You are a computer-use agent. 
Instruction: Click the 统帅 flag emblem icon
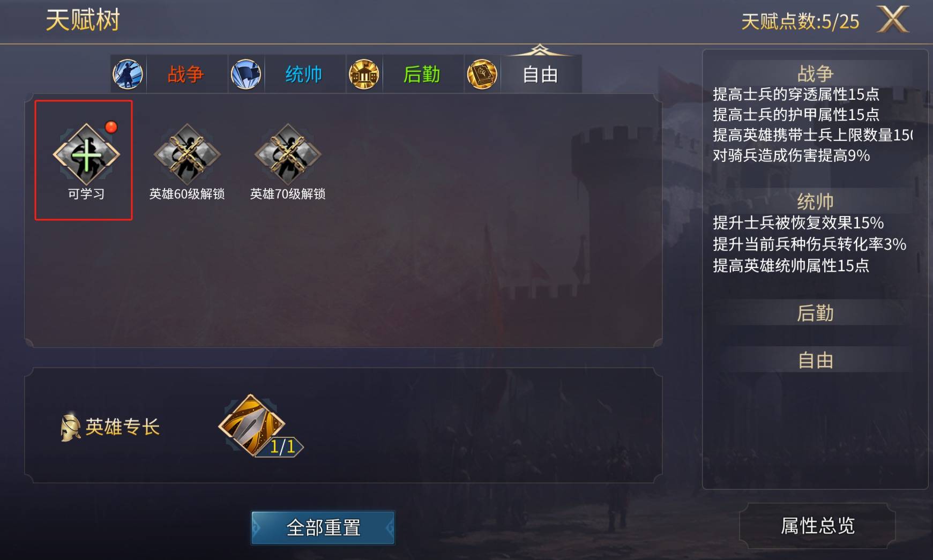pos(246,74)
